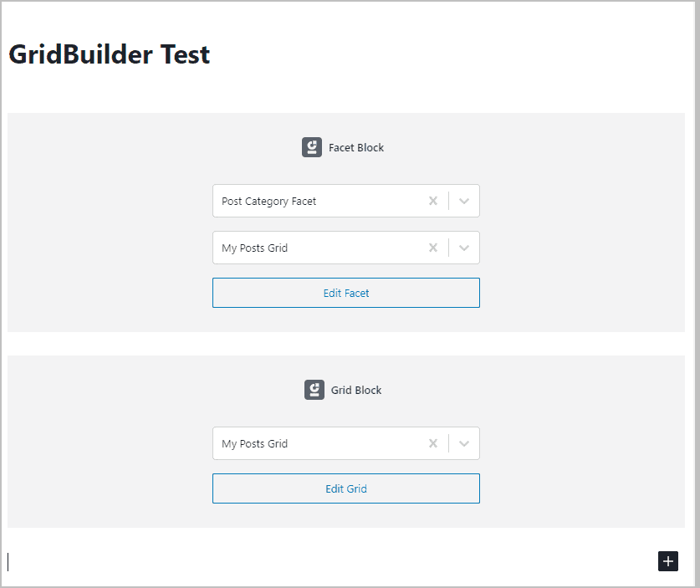The width and height of the screenshot is (700, 588).
Task: Open the My Posts Grid dropdown in Facet Block
Action: coord(464,248)
